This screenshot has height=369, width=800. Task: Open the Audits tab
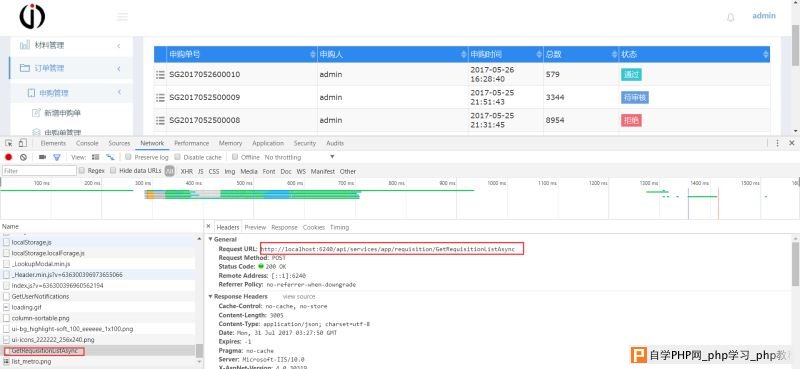[335, 143]
